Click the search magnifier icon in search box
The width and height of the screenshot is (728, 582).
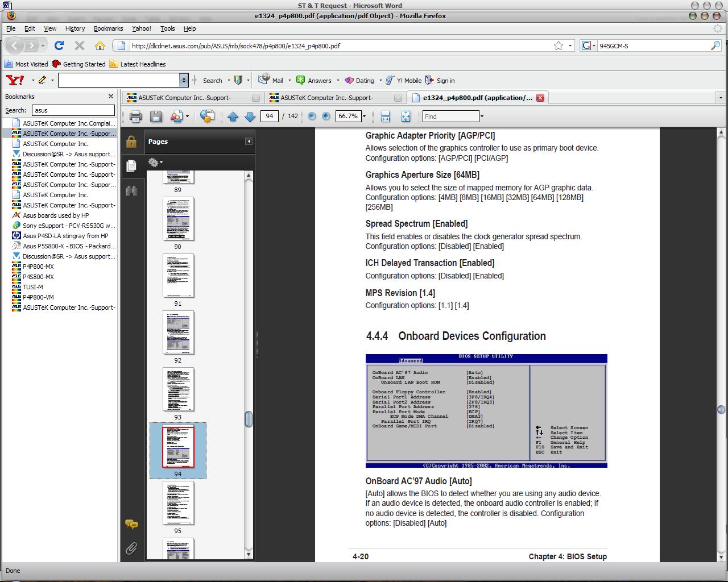pyautogui.click(x=715, y=45)
